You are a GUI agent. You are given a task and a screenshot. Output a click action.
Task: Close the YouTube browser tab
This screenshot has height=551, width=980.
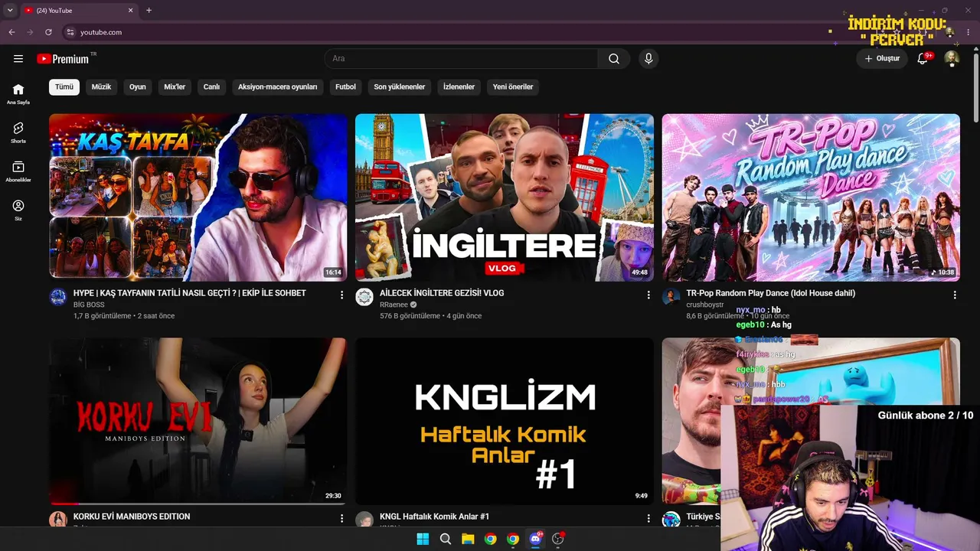(130, 11)
